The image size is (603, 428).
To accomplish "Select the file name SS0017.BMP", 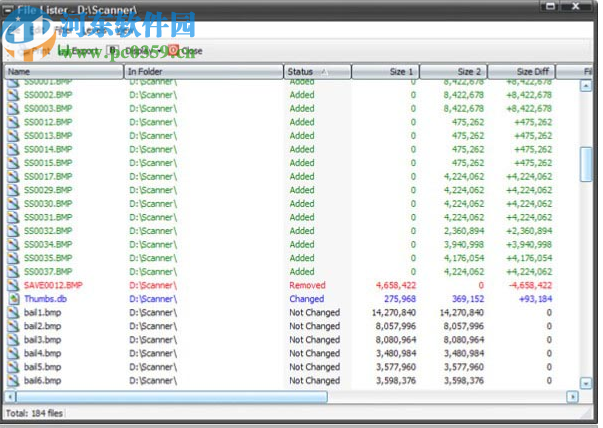I will pyautogui.click(x=48, y=176).
